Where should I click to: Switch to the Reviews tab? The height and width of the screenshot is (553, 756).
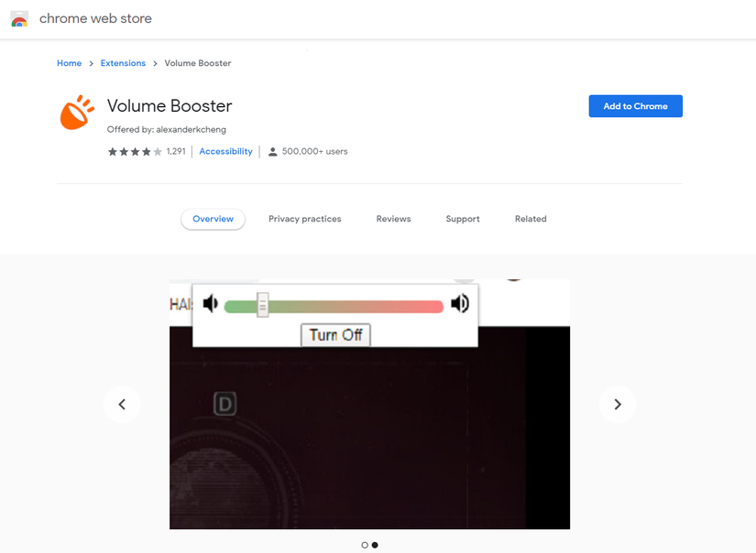[x=393, y=219]
